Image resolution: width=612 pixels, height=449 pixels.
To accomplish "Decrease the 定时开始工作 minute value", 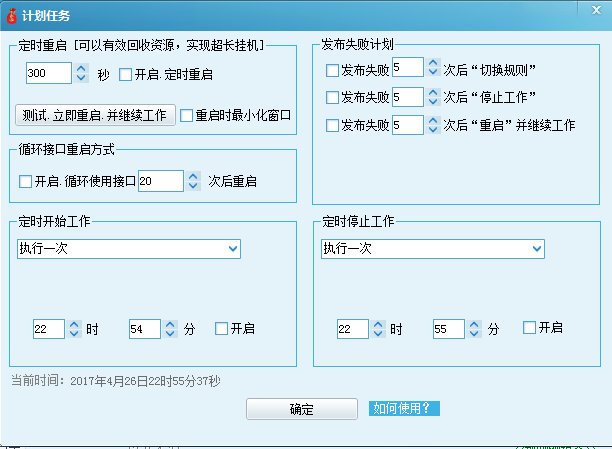I will coord(170,333).
